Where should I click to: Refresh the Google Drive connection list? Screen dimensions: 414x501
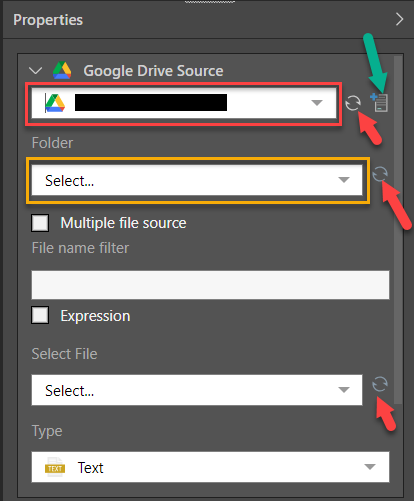[x=353, y=103]
